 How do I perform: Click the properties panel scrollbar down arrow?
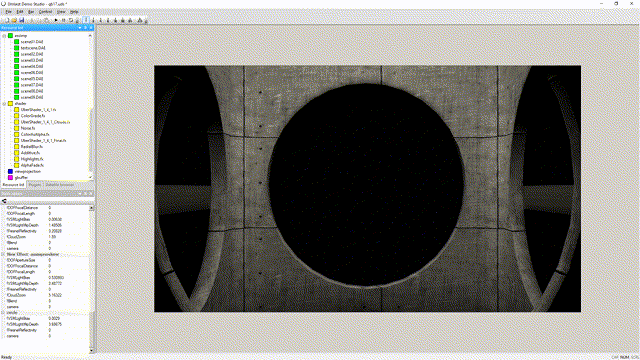pos(91,350)
